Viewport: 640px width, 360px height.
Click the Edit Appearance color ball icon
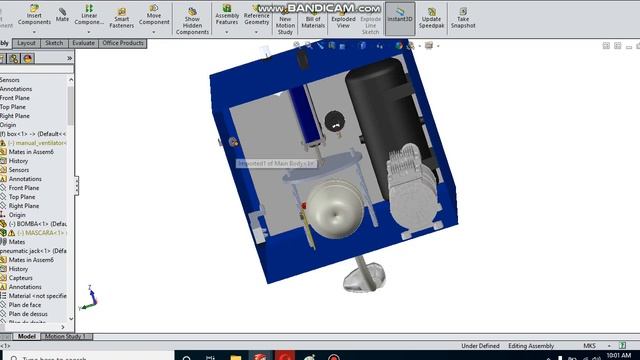[x=399, y=45]
